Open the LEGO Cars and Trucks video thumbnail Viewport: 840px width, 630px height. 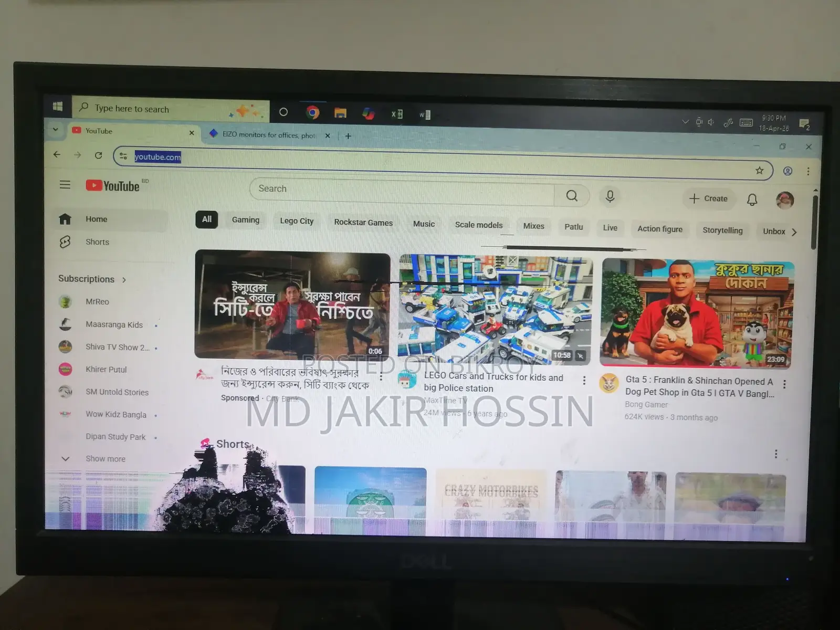click(495, 310)
